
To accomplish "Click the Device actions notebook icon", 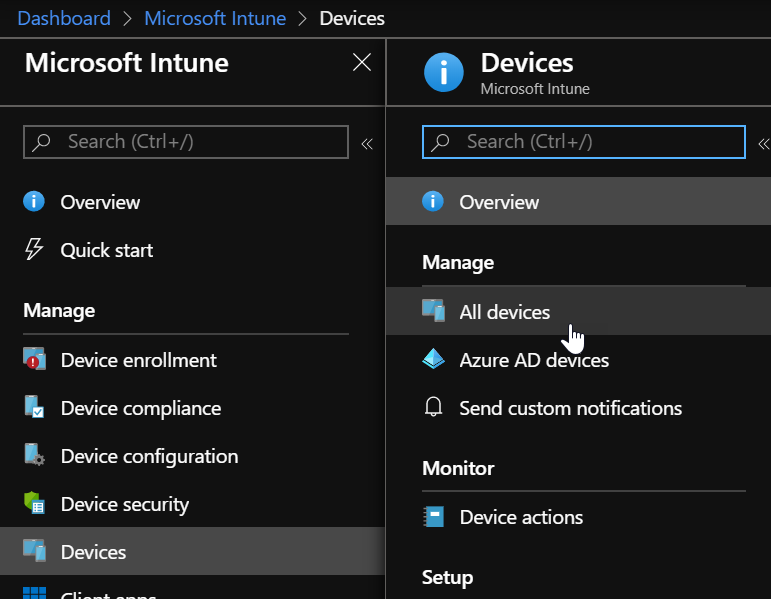I will [433, 517].
